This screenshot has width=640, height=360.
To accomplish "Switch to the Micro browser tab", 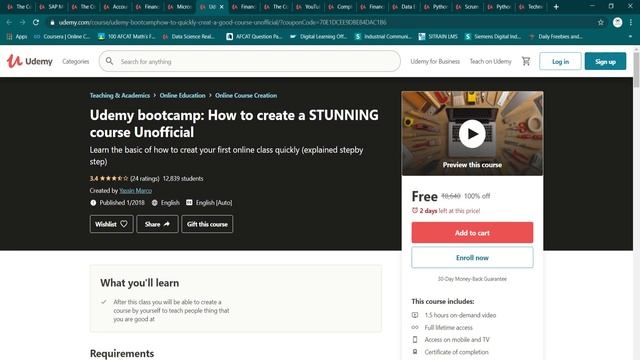I will point(180,7).
